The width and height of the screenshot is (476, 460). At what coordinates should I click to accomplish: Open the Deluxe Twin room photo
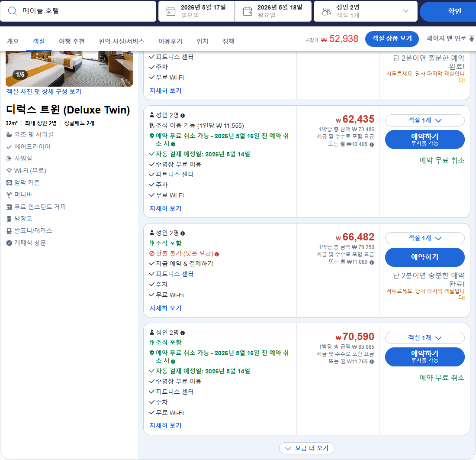(x=69, y=69)
